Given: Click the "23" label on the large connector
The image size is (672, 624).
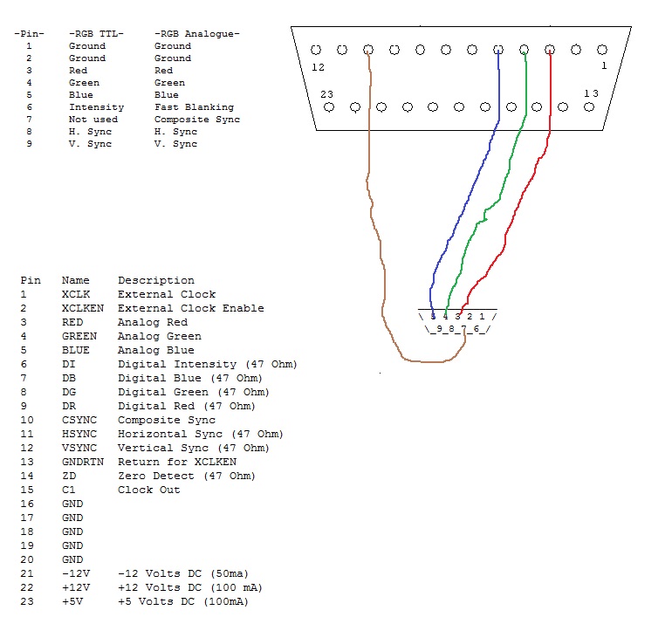Looking at the screenshot, I should [326, 94].
